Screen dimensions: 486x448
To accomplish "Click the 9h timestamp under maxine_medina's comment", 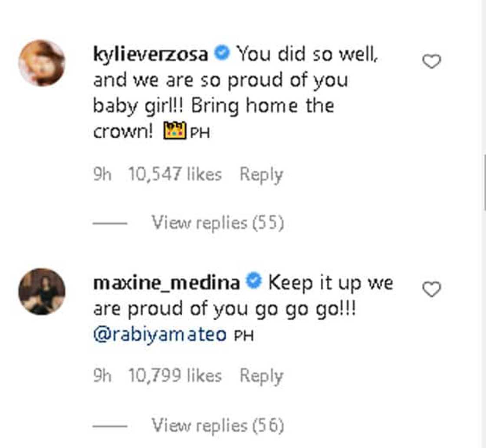I will 102,376.
